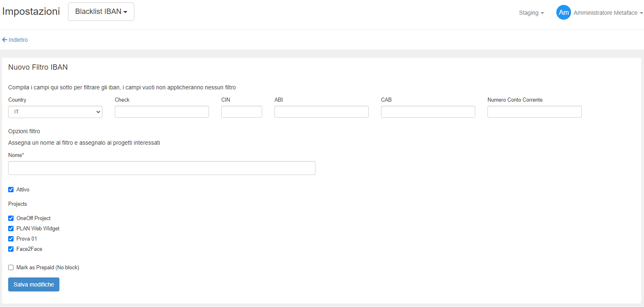Deselect the OneOff Project checkbox
Viewport: 644px width, 307px height.
tap(11, 218)
